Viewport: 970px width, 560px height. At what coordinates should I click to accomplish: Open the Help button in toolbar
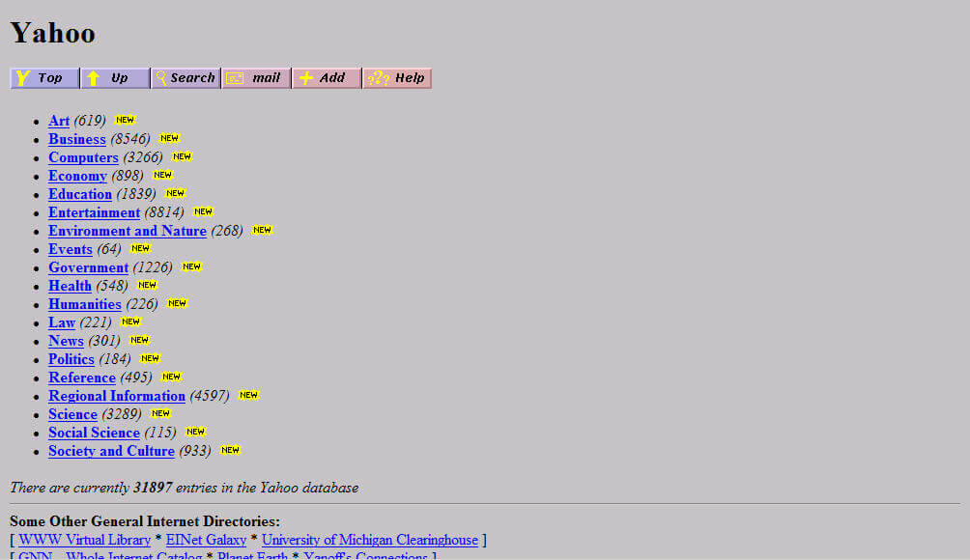(x=397, y=78)
